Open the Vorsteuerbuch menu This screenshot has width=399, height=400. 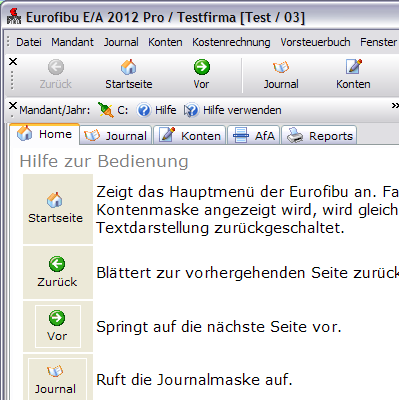pyautogui.click(x=315, y=42)
